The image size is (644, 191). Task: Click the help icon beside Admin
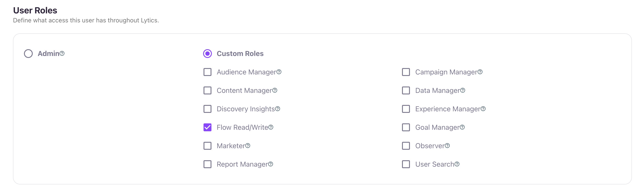click(x=62, y=53)
